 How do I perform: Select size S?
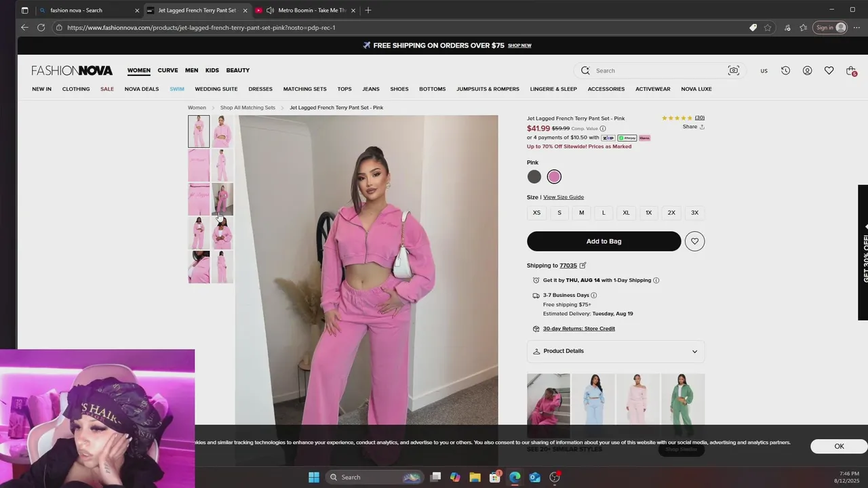click(x=559, y=213)
